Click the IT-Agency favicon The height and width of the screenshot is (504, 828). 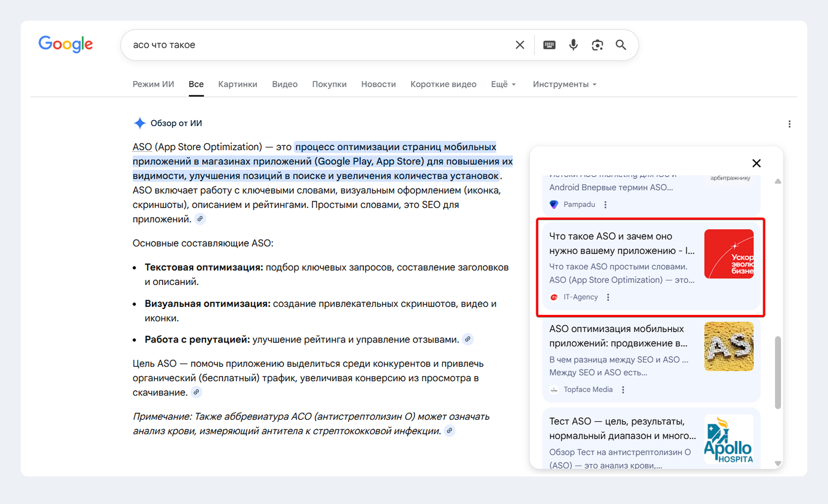[x=554, y=297]
